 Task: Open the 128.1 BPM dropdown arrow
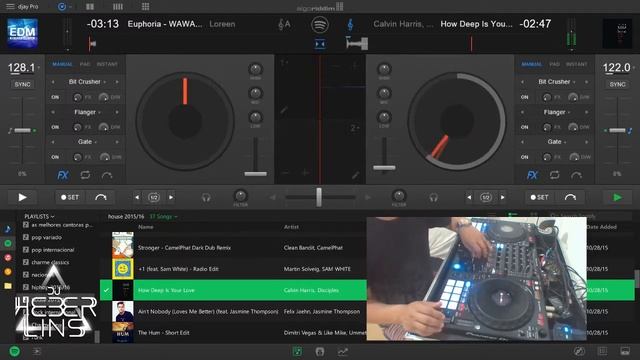point(39,67)
